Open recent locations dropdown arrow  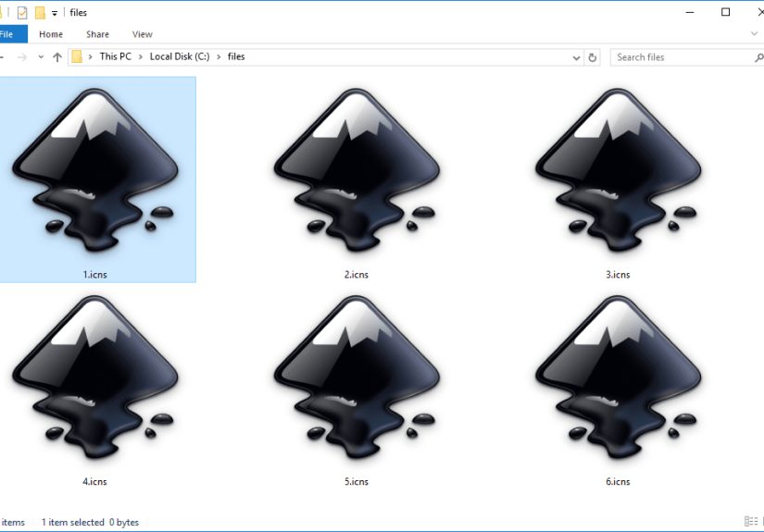point(41,57)
